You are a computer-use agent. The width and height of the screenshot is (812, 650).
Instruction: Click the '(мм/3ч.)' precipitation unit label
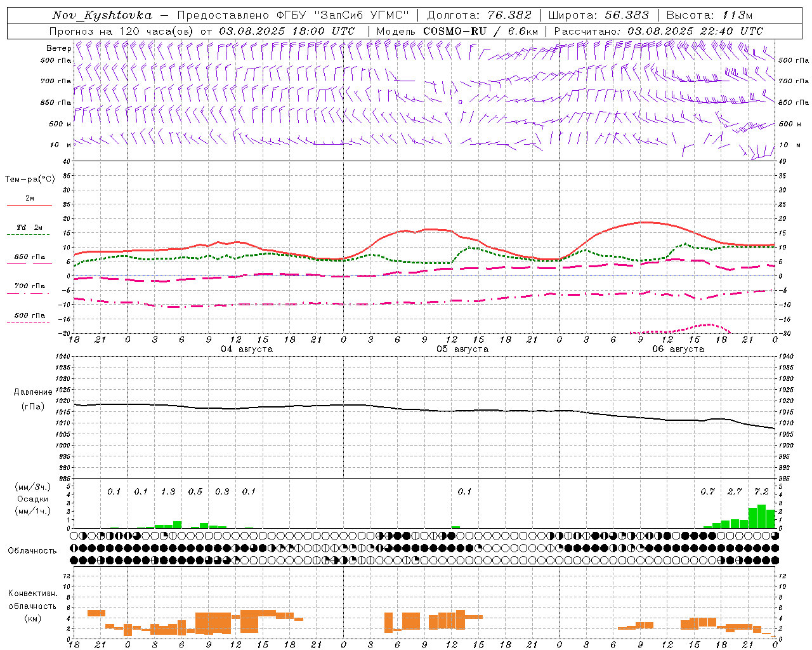(33, 487)
